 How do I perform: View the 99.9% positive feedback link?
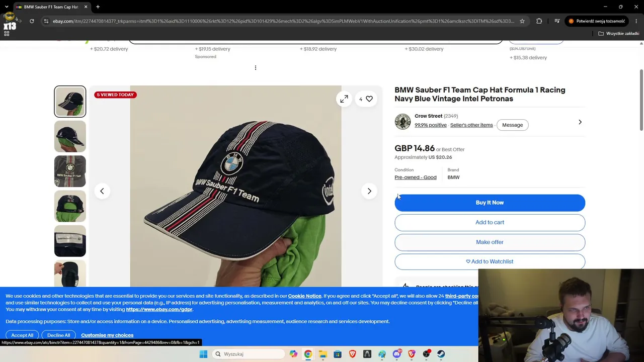pyautogui.click(x=431, y=125)
